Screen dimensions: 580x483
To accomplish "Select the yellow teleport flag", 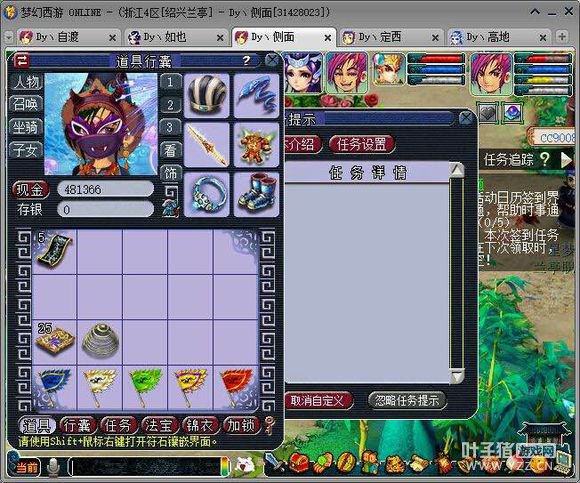I will (190, 388).
